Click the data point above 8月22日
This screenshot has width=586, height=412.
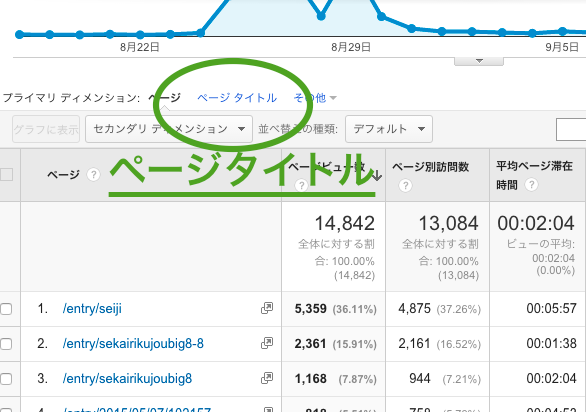click(140, 35)
